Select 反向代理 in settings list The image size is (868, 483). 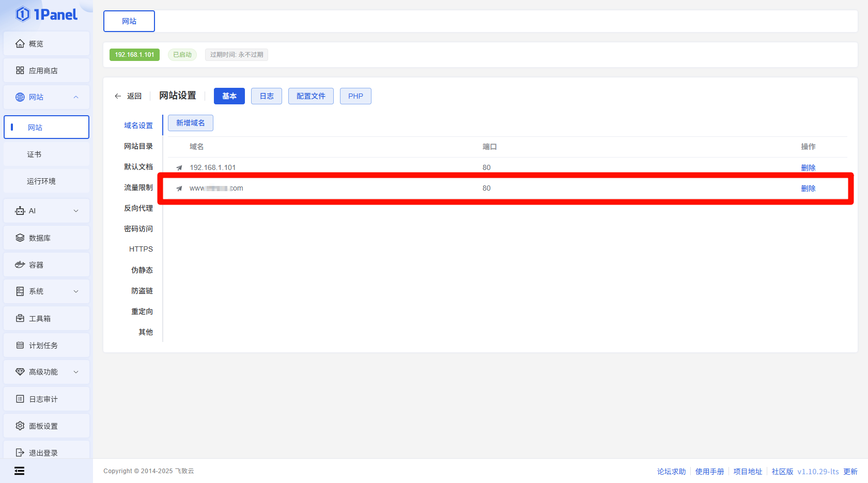[138, 208]
